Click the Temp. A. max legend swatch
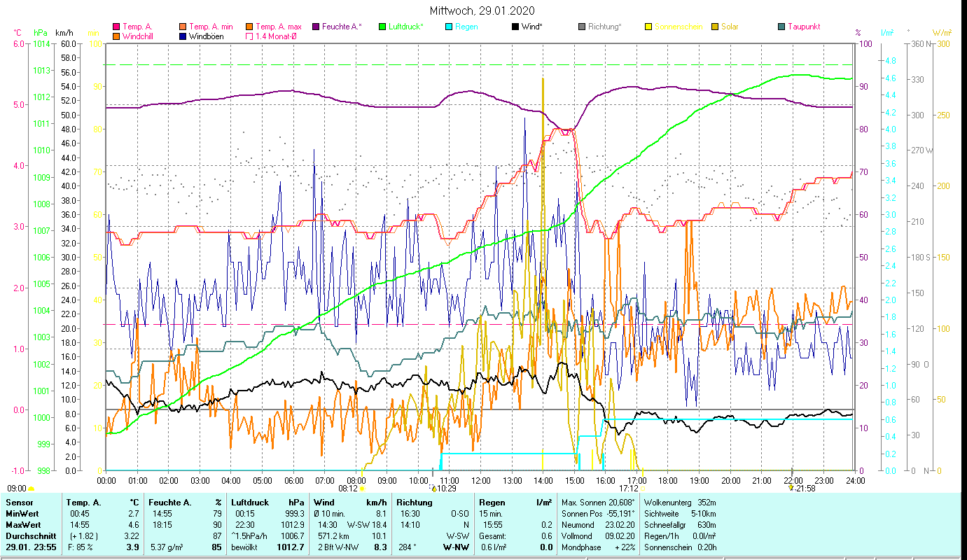Screen dimensions: 967x560 (x=249, y=27)
